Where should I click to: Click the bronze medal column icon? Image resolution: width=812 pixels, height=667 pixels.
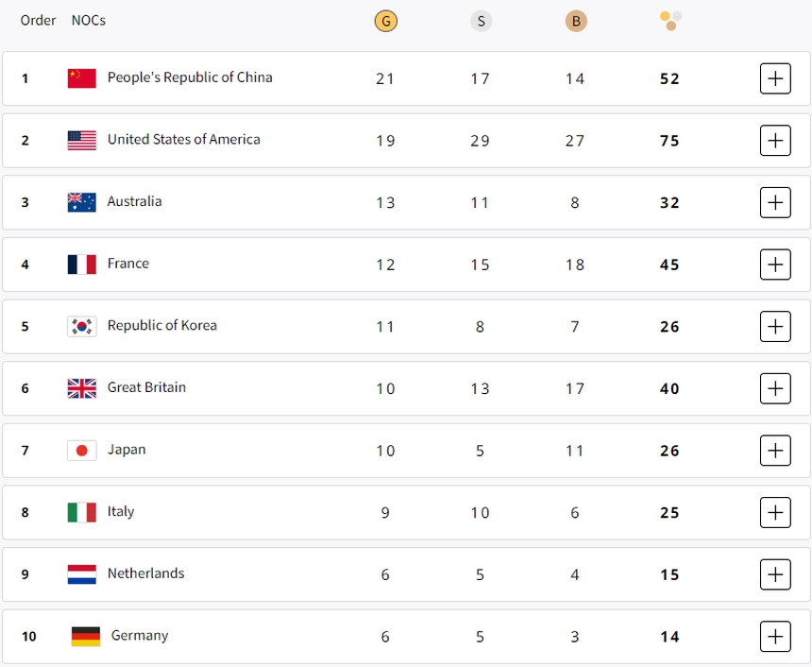click(576, 20)
